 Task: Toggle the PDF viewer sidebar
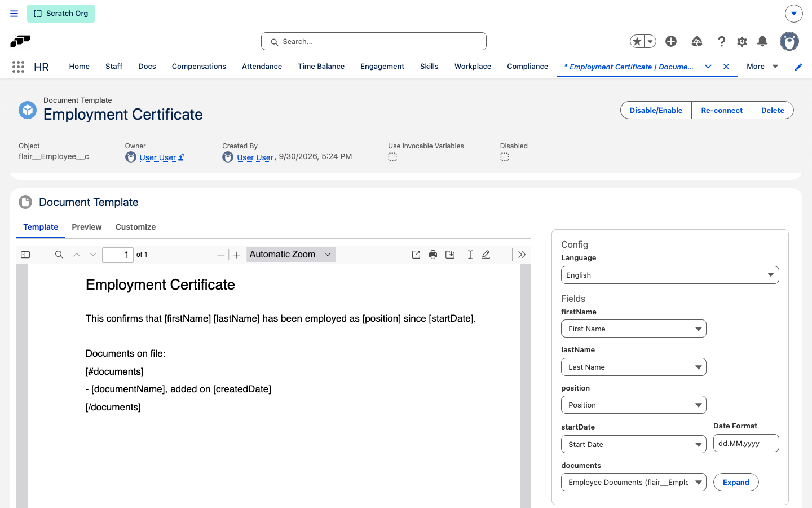[x=25, y=255]
